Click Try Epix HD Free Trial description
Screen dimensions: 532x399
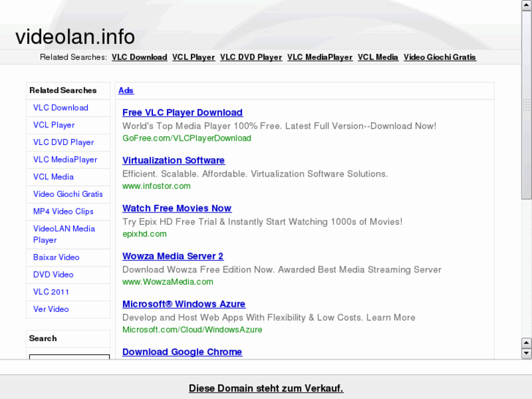point(262,222)
